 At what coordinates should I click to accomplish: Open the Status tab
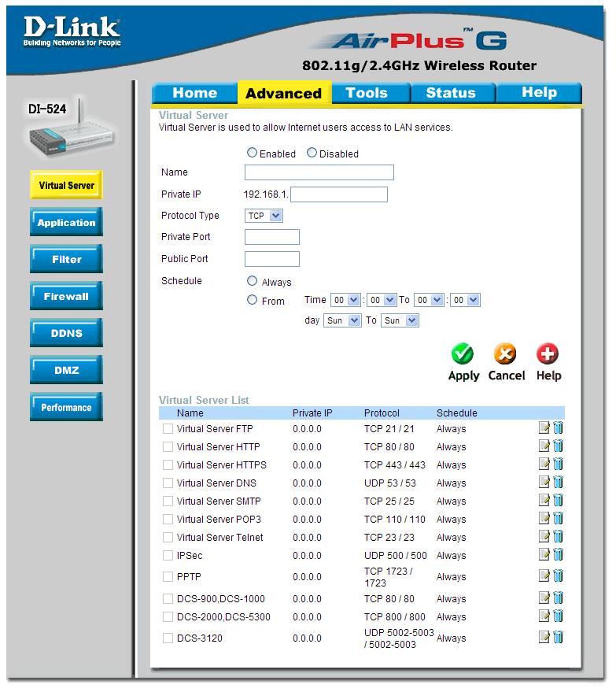[451, 93]
